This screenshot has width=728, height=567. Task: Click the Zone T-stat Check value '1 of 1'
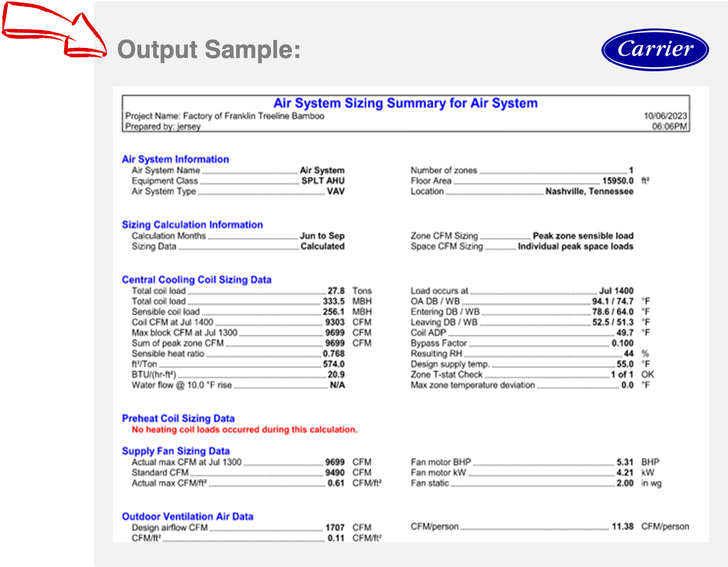pos(622,374)
